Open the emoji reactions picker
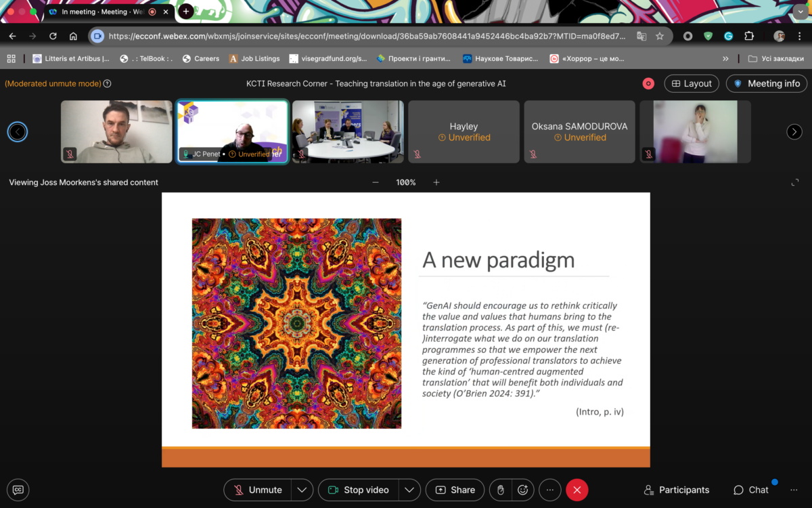The height and width of the screenshot is (508, 812). 522,490
